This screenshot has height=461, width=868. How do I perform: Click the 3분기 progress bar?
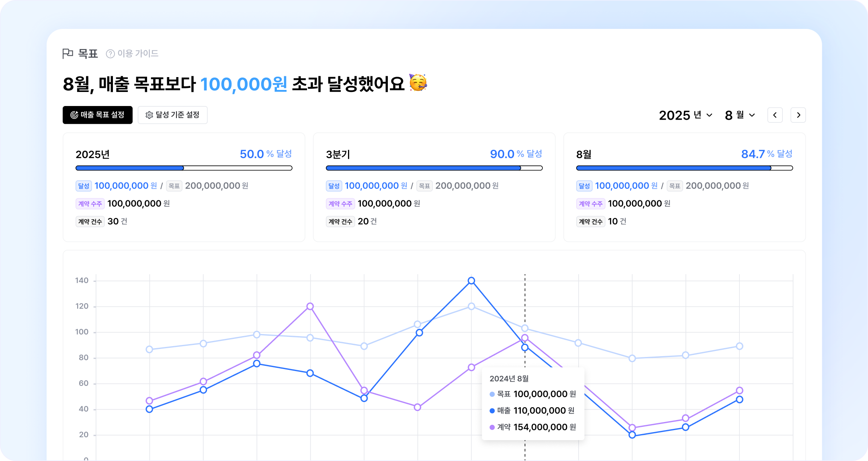(x=434, y=168)
